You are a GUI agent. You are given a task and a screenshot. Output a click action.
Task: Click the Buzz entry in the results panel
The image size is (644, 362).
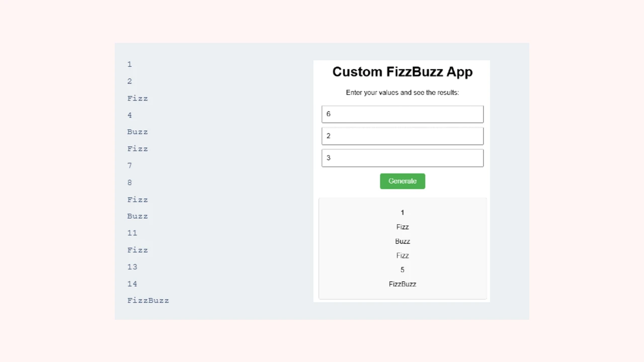(x=403, y=241)
